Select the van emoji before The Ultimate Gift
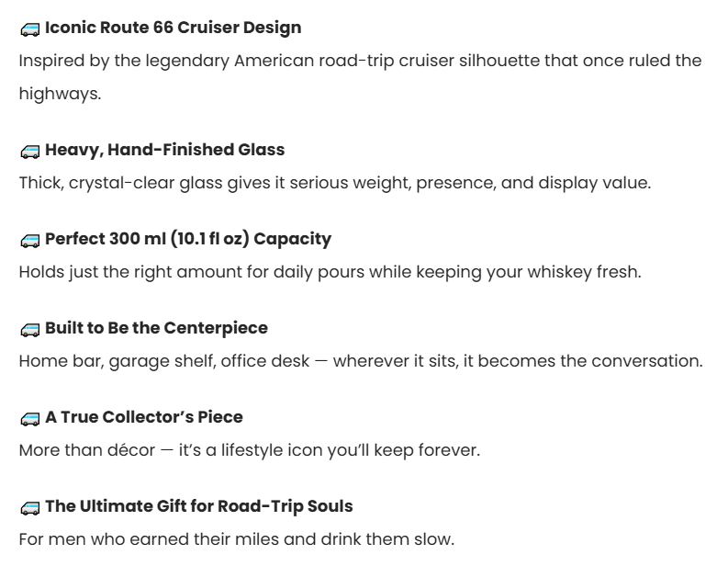Image resolution: width=728 pixels, height=566 pixels. point(30,507)
